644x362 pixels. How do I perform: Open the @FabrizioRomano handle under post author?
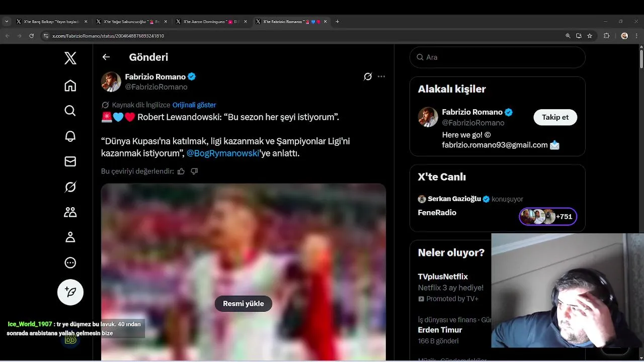156,87
